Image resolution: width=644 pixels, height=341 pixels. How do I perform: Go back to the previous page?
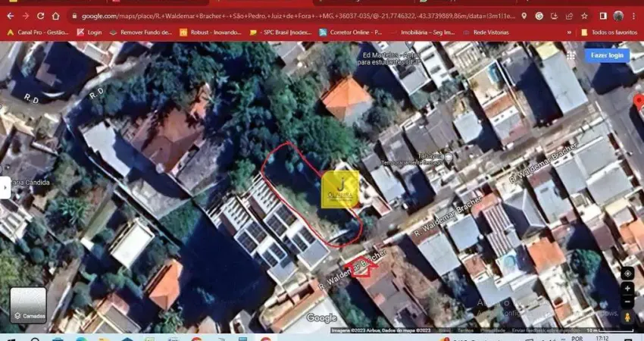click(11, 16)
